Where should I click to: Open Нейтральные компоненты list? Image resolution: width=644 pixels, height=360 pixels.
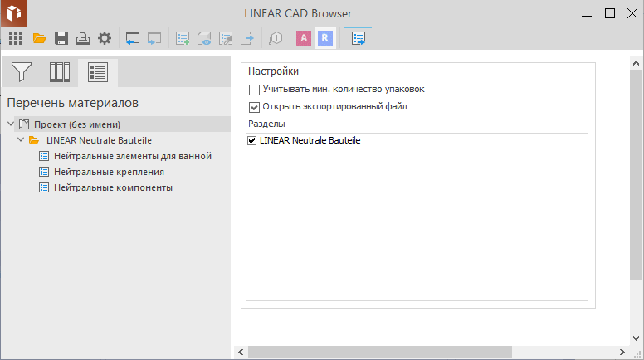pyautogui.click(x=113, y=187)
